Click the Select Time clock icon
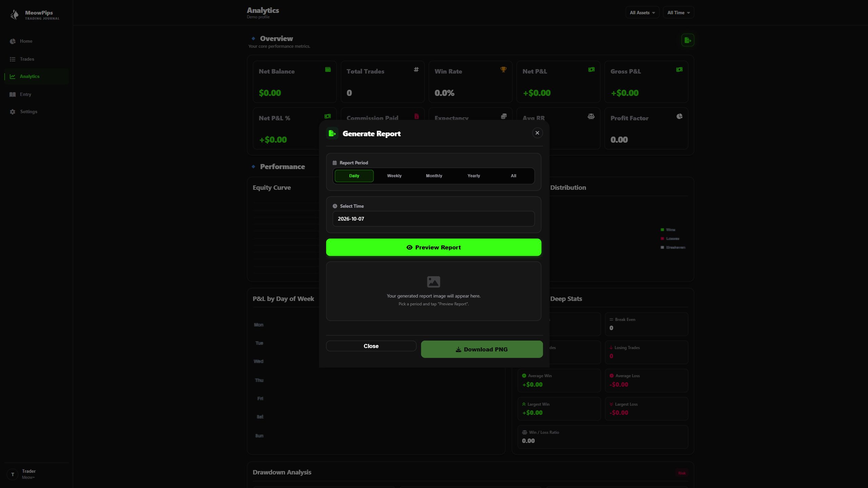868x488 pixels. (x=335, y=206)
